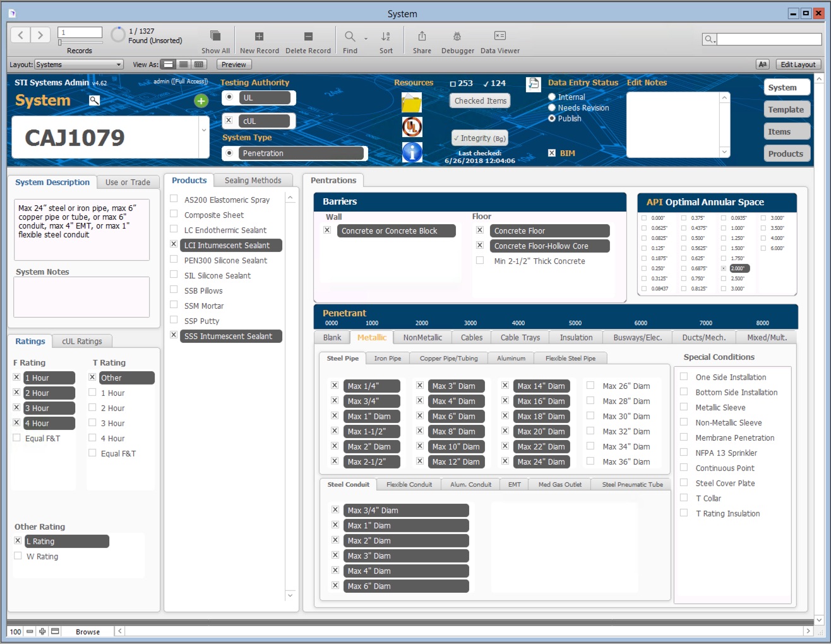Open the yellow folder resources icon
831x644 pixels.
(x=412, y=102)
